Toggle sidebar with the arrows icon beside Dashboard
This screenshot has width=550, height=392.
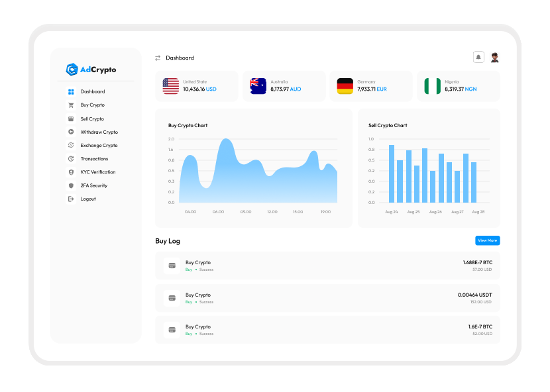pos(158,58)
